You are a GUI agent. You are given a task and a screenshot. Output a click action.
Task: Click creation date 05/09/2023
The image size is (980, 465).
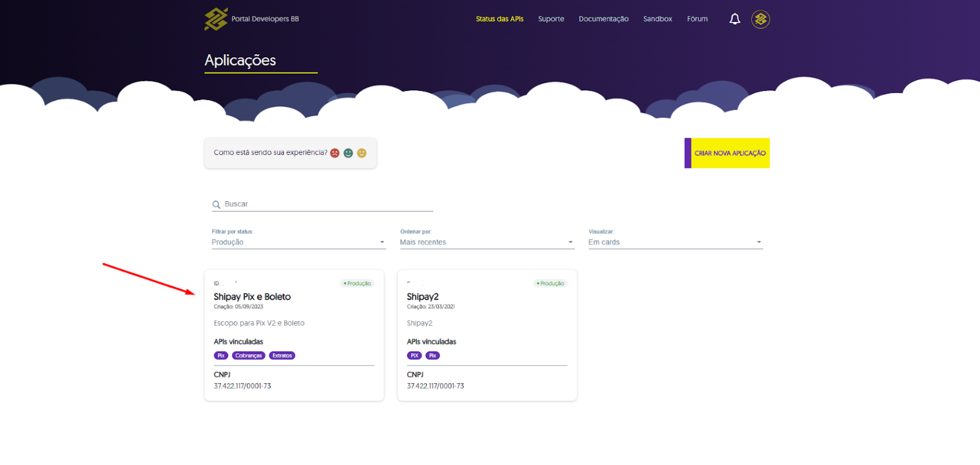249,307
